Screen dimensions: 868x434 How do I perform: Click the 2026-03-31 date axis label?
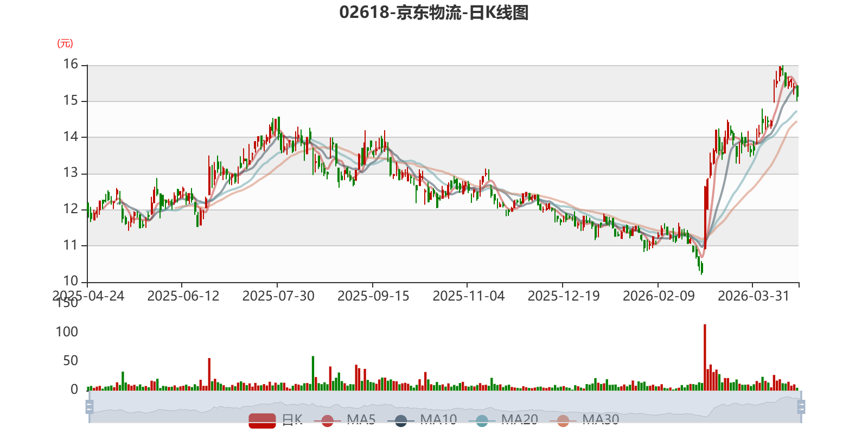[754, 296]
